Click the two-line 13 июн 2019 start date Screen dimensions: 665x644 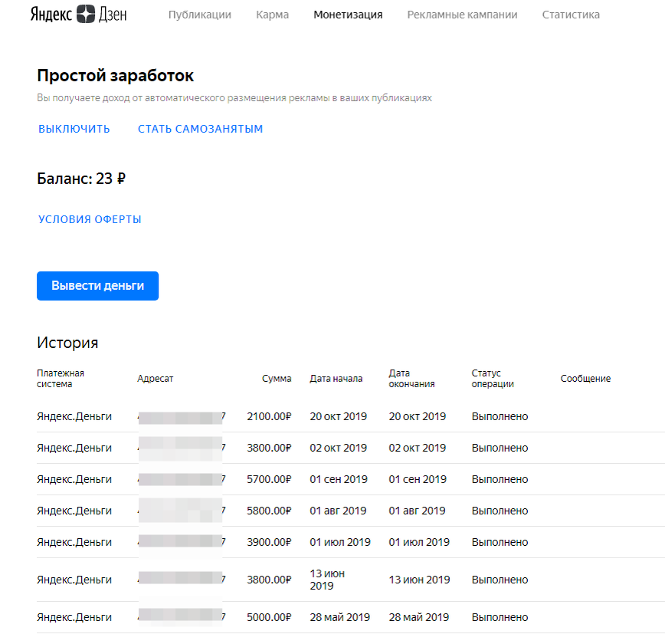[327, 580]
